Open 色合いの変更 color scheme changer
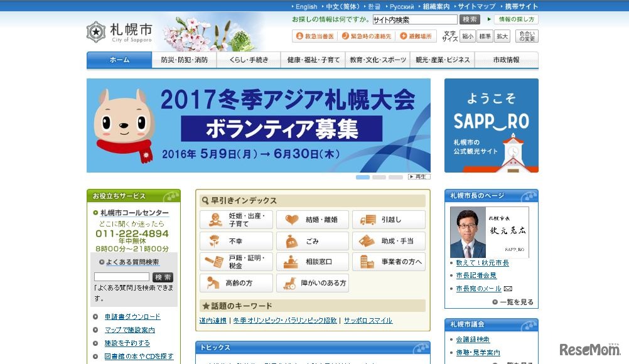The height and width of the screenshot is (364, 629). [x=526, y=36]
